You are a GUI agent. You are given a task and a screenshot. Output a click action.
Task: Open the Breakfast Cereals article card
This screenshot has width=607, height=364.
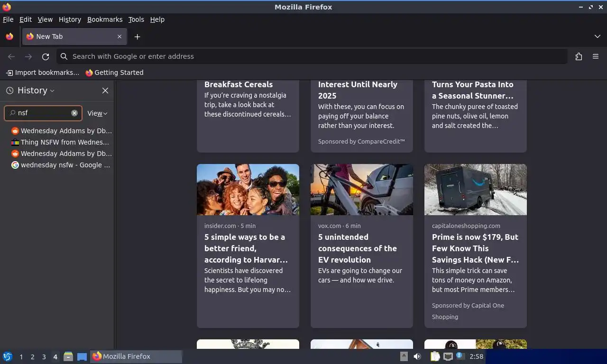click(x=248, y=116)
